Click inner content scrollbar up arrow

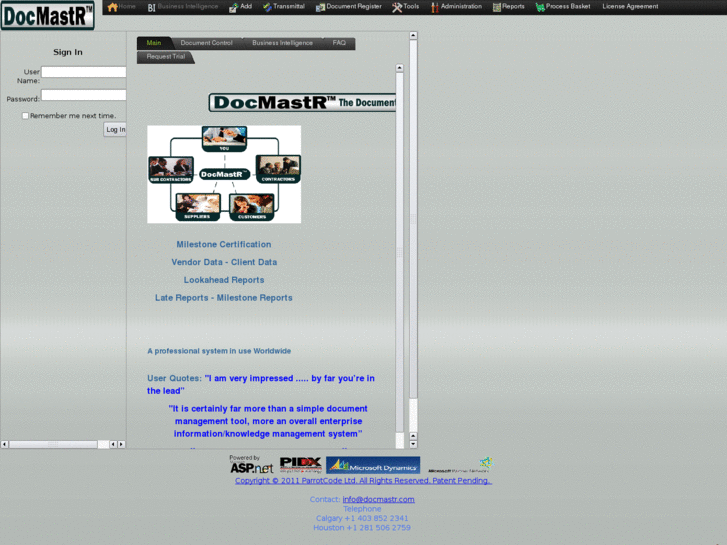pyautogui.click(x=399, y=68)
